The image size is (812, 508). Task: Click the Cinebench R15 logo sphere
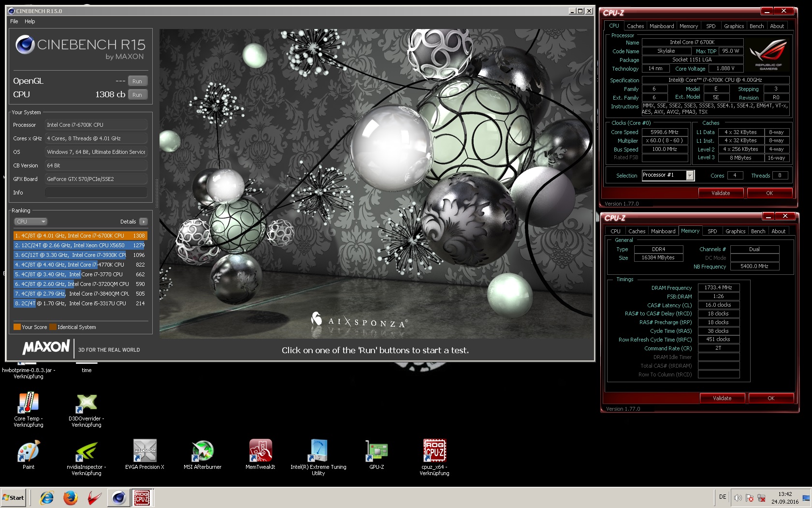[x=25, y=45]
